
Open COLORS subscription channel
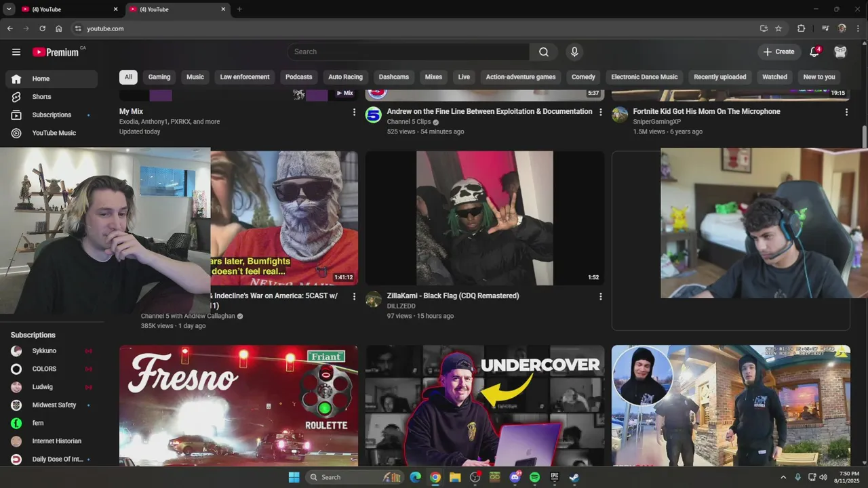click(x=52, y=369)
